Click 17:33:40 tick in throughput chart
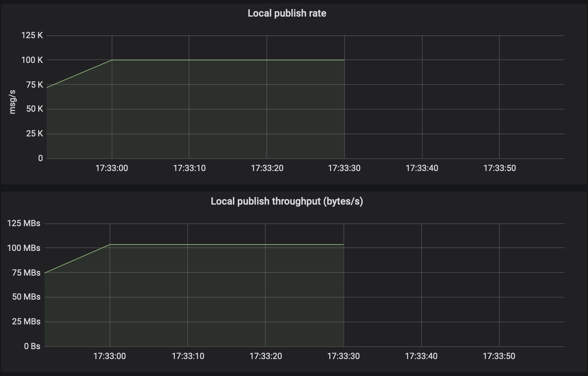 coord(421,356)
